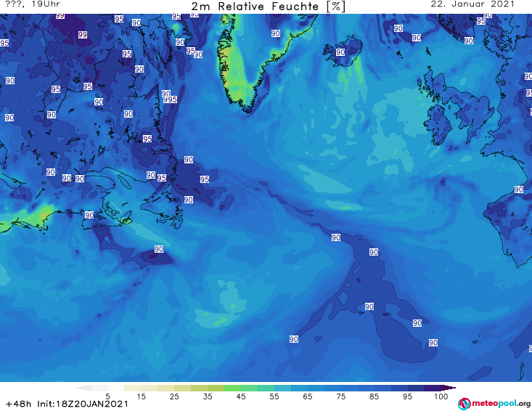The width and height of the screenshot is (532, 411).
Task: Pick the olive legend segment right of 35
Action: click(216, 388)
